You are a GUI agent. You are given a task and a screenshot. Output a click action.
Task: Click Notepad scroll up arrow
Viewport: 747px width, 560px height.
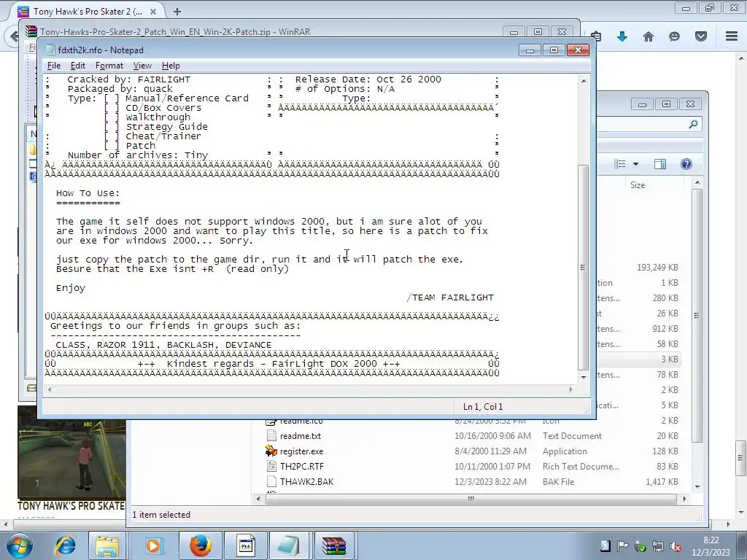[x=583, y=81]
